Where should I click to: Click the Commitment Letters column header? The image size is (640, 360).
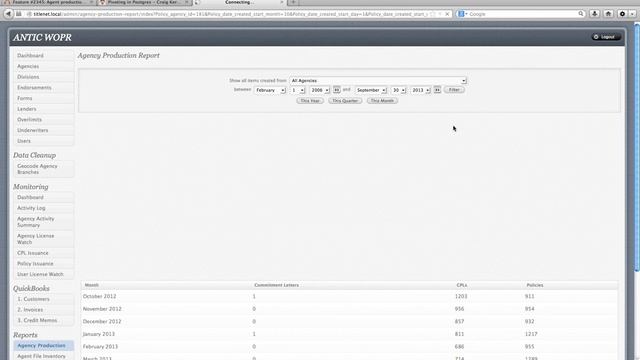pos(276,285)
